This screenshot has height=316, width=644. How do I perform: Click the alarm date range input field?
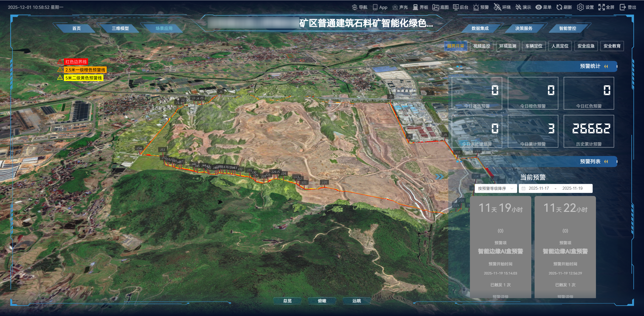[x=555, y=188]
